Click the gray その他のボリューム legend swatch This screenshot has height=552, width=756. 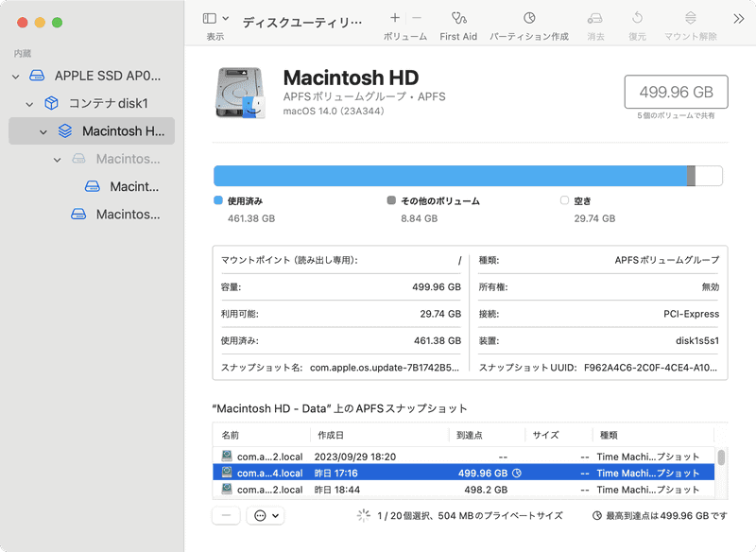coord(391,200)
